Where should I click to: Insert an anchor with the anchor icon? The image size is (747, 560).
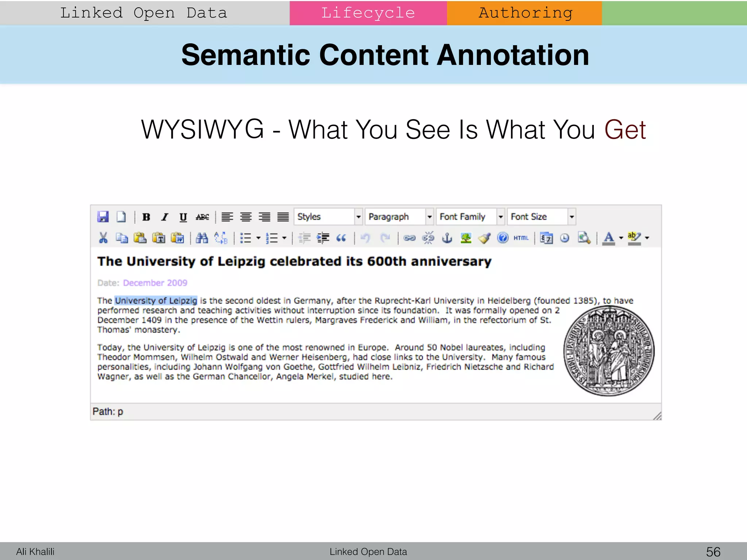coord(447,238)
